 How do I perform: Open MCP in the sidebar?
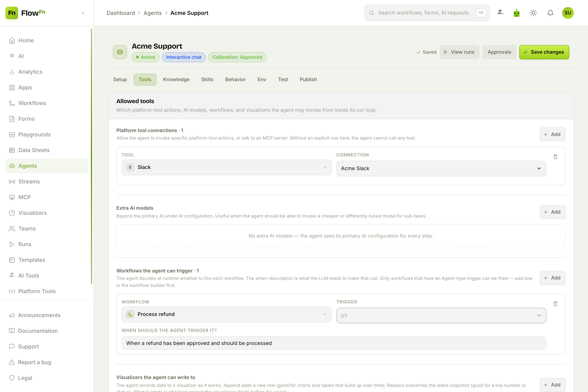47,197
